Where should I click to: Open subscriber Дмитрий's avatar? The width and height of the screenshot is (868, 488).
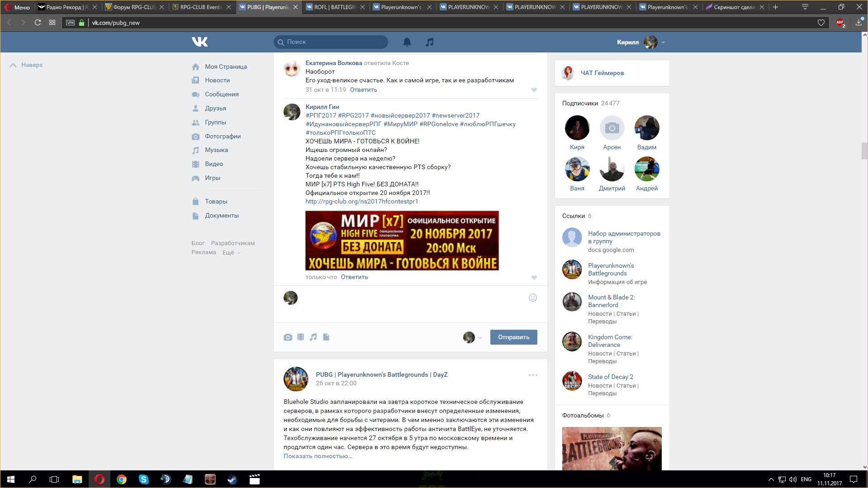coord(612,169)
